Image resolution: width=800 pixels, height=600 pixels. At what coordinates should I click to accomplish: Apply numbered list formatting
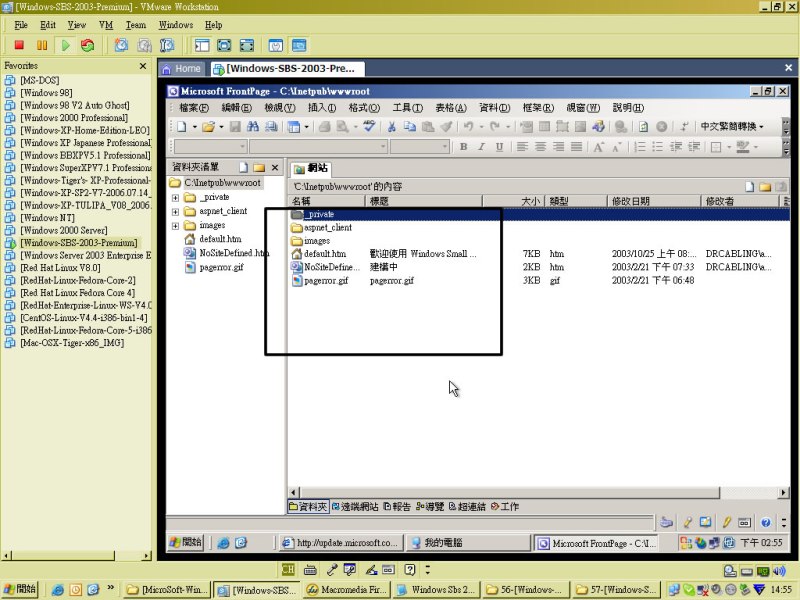[x=640, y=147]
